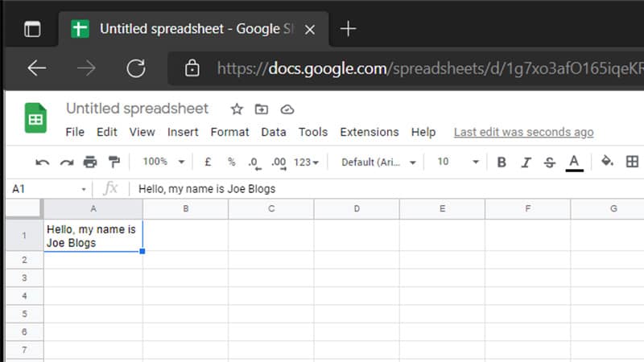Open the Insert menu
The image size is (644, 362).
183,132
